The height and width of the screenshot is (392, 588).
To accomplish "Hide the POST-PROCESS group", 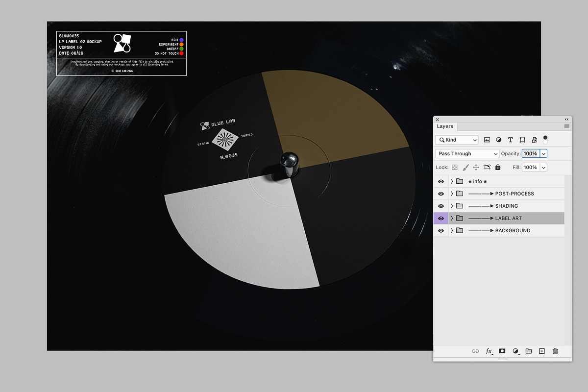I will click(x=441, y=194).
